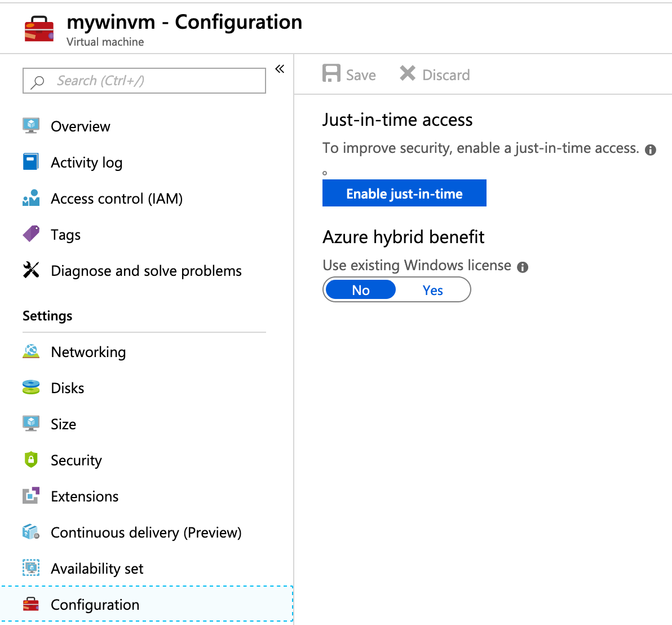This screenshot has width=672, height=625.
Task: Focus the Search (Ctrl+/) input field
Action: click(x=144, y=81)
